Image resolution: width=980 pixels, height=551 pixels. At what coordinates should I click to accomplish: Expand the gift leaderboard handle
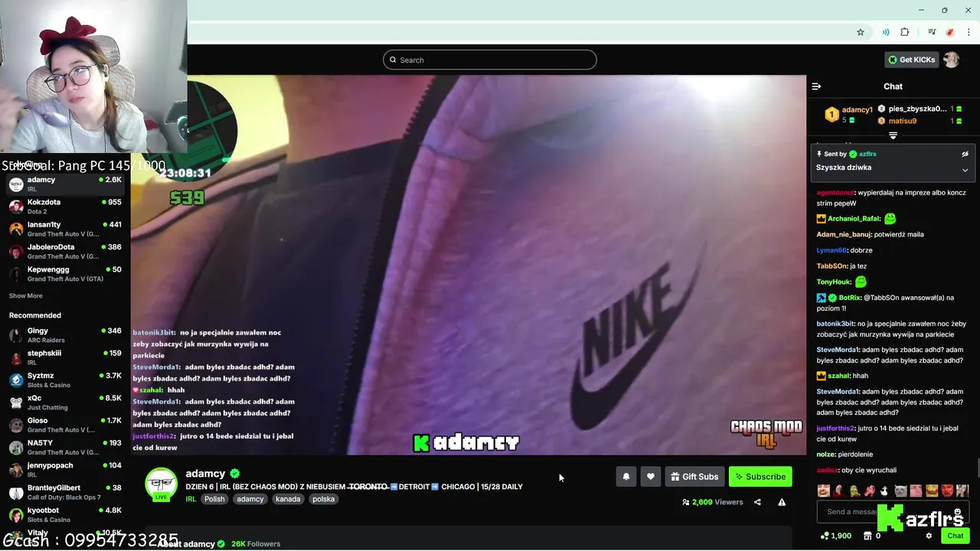pyautogui.click(x=893, y=135)
